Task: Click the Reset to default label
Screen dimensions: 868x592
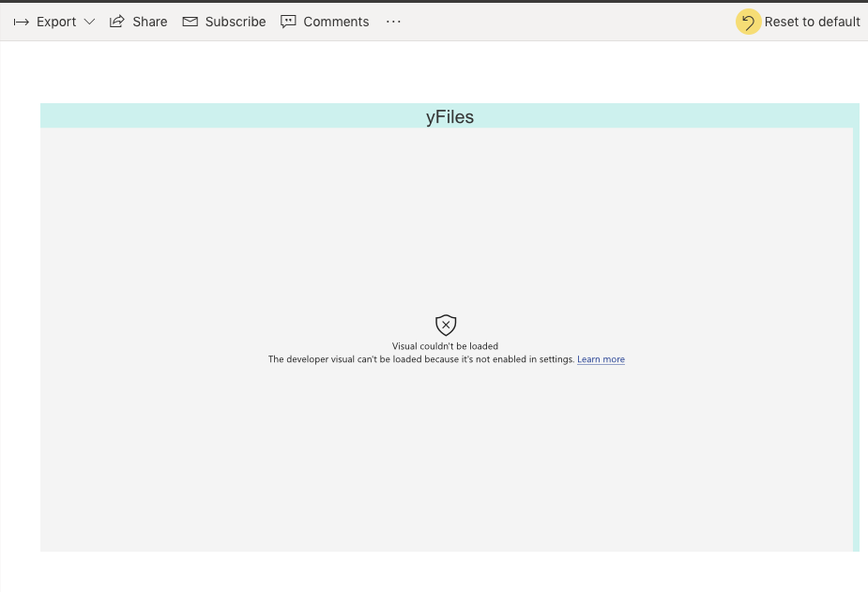Action: click(x=812, y=22)
